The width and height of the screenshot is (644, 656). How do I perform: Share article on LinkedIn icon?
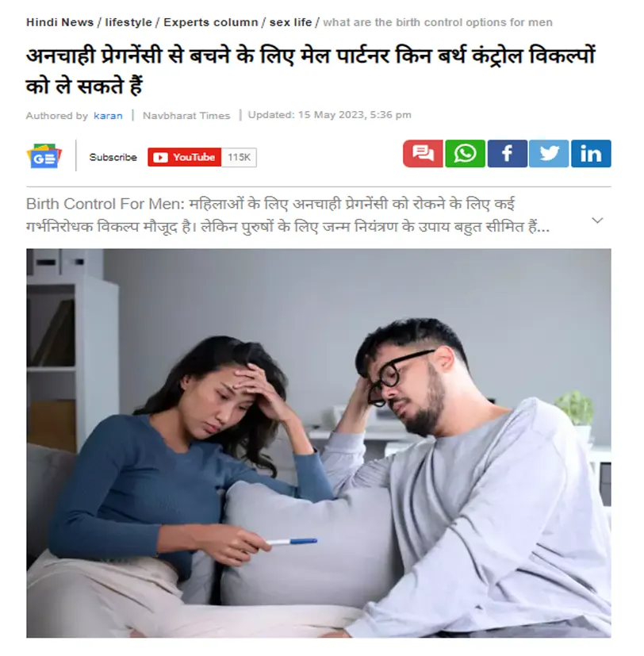(x=591, y=154)
